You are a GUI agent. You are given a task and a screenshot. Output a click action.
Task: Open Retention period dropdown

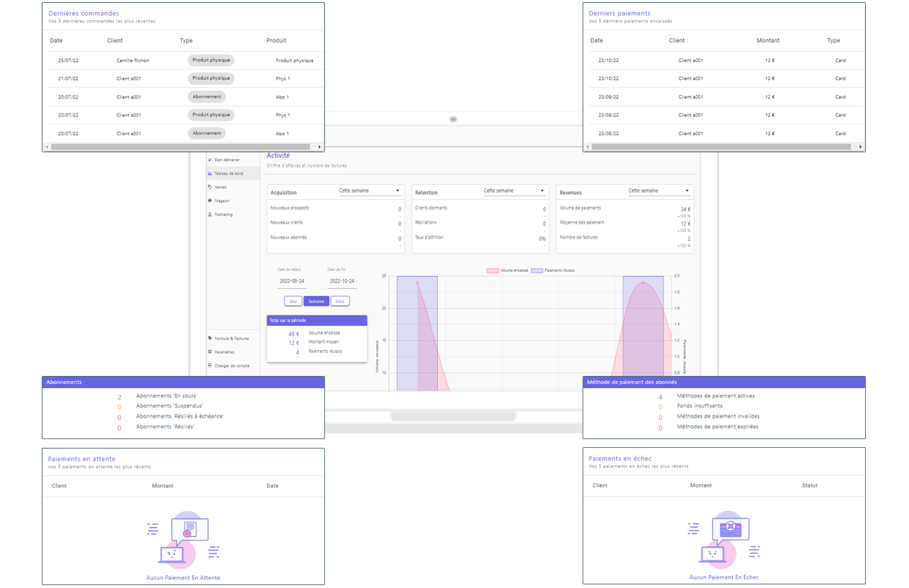point(514,191)
